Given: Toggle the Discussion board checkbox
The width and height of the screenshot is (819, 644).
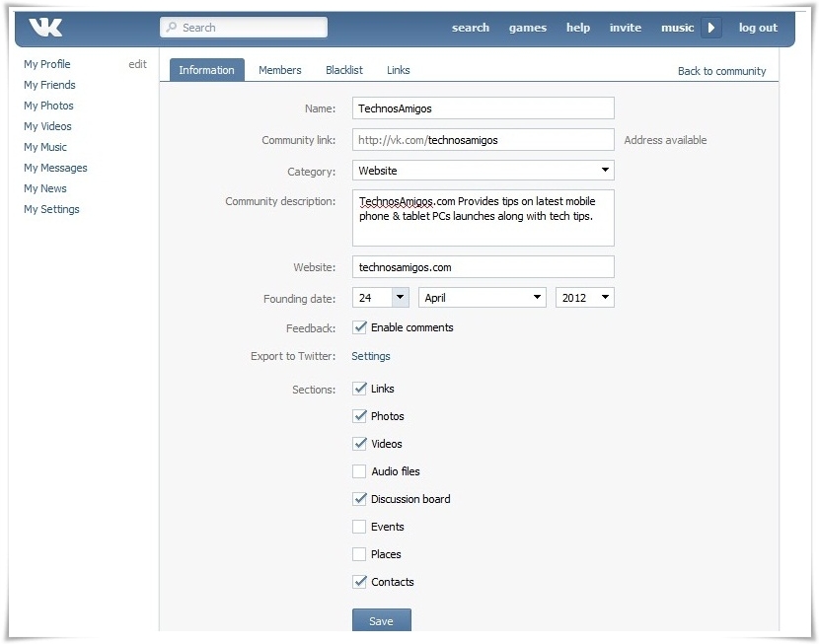Looking at the screenshot, I should [x=359, y=499].
